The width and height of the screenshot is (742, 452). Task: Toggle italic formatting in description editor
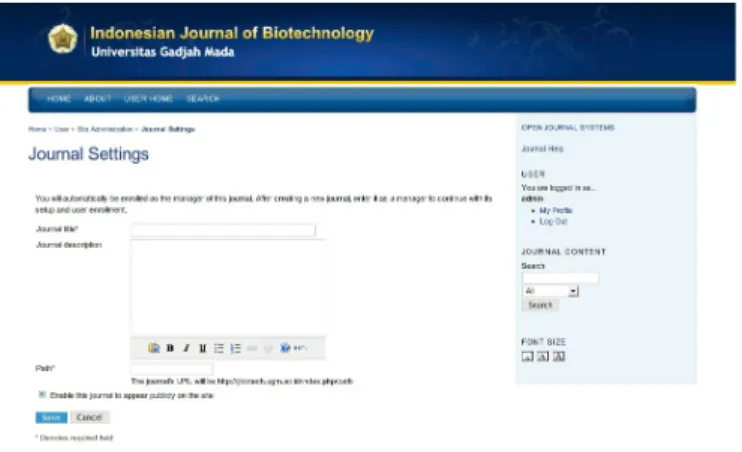point(186,348)
